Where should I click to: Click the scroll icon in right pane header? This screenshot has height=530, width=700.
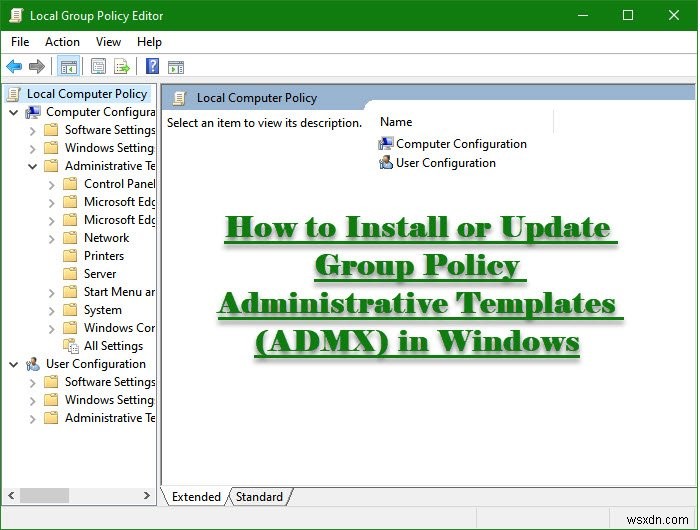tap(179, 98)
